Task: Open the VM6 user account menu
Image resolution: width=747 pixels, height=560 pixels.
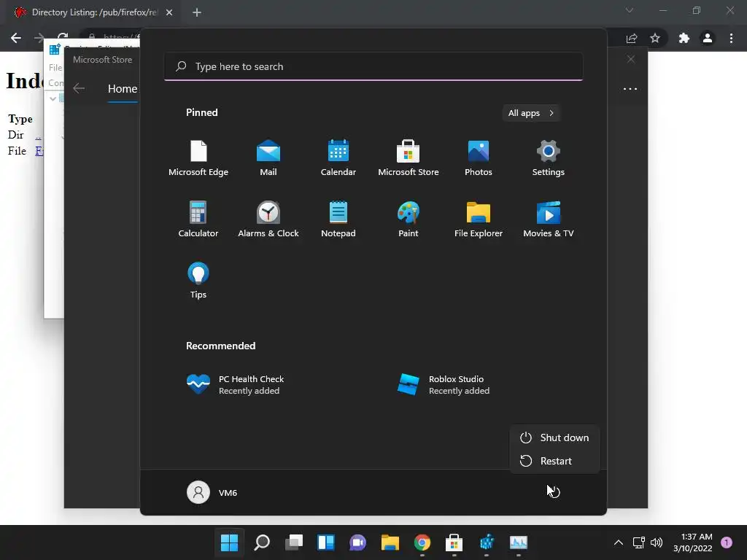Action: [x=212, y=492]
